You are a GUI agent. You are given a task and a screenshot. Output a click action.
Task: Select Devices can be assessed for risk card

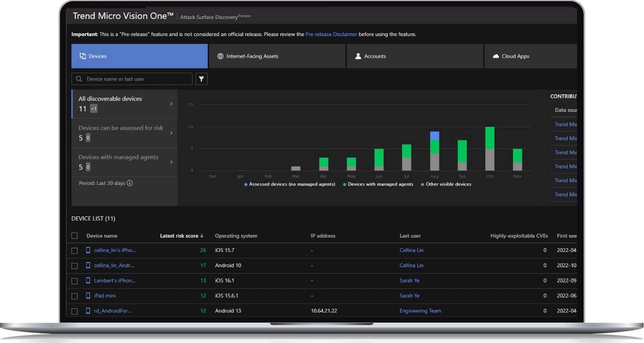point(125,133)
